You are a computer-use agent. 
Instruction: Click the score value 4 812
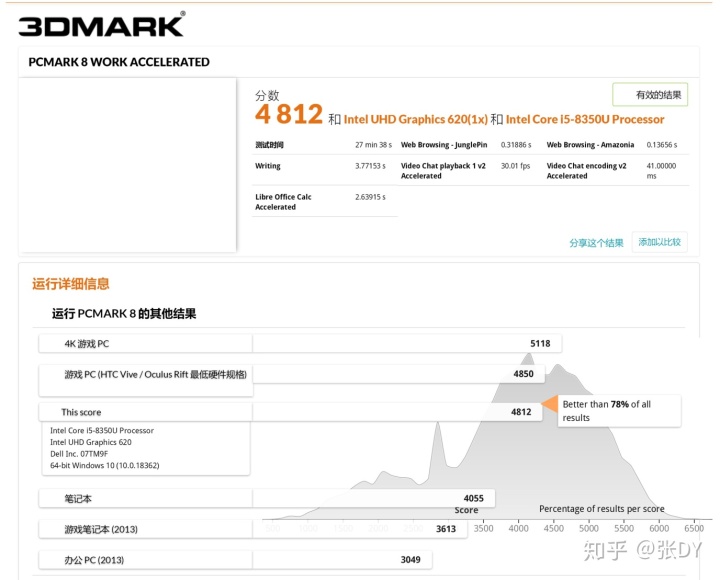[289, 114]
